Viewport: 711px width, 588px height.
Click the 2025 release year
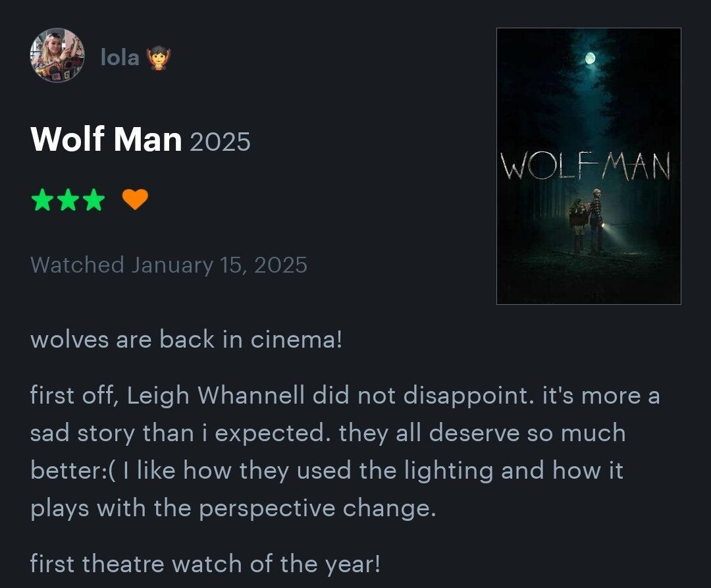[x=220, y=141]
